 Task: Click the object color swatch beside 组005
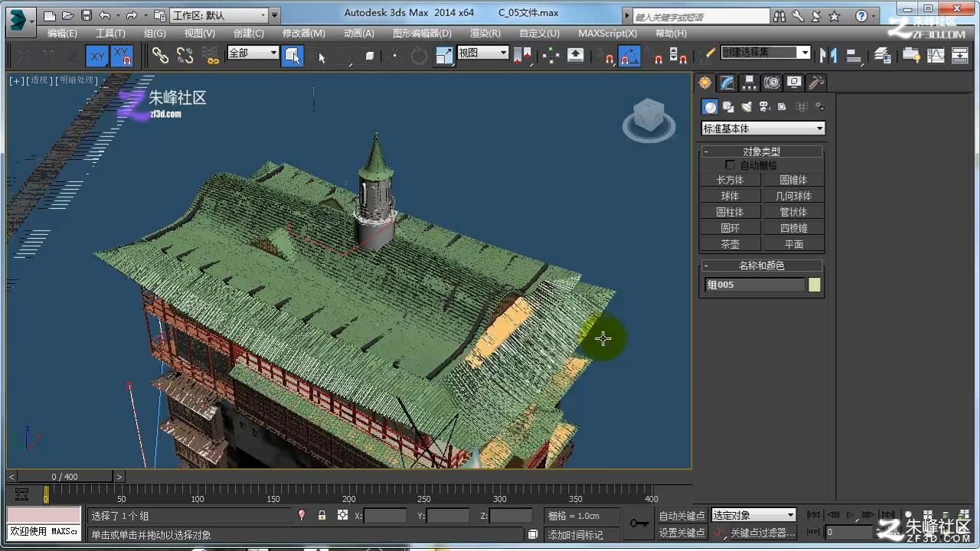tap(815, 285)
